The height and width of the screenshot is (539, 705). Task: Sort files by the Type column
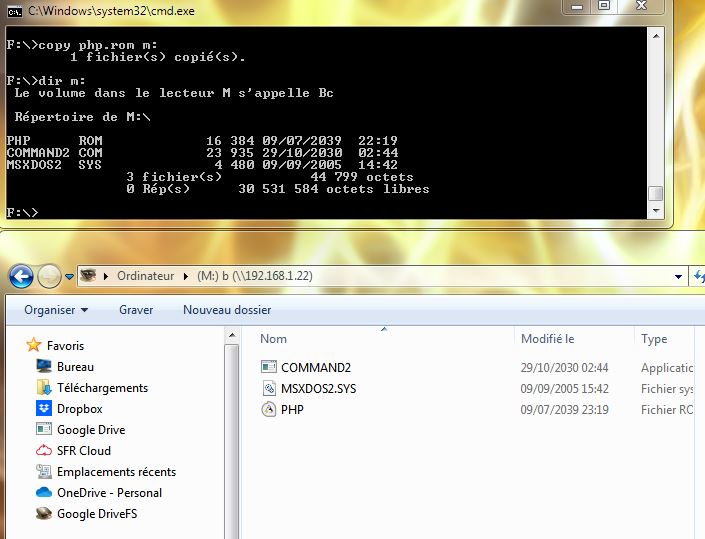[654, 339]
